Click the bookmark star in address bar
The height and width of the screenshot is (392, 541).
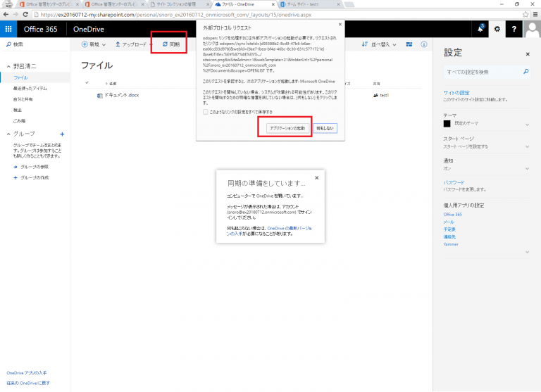pos(526,15)
